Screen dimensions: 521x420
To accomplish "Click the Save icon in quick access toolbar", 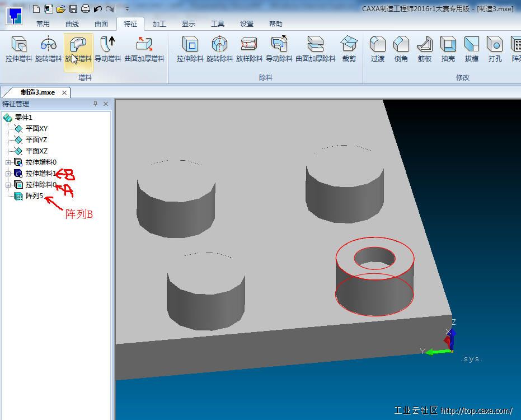I will tap(73, 9).
